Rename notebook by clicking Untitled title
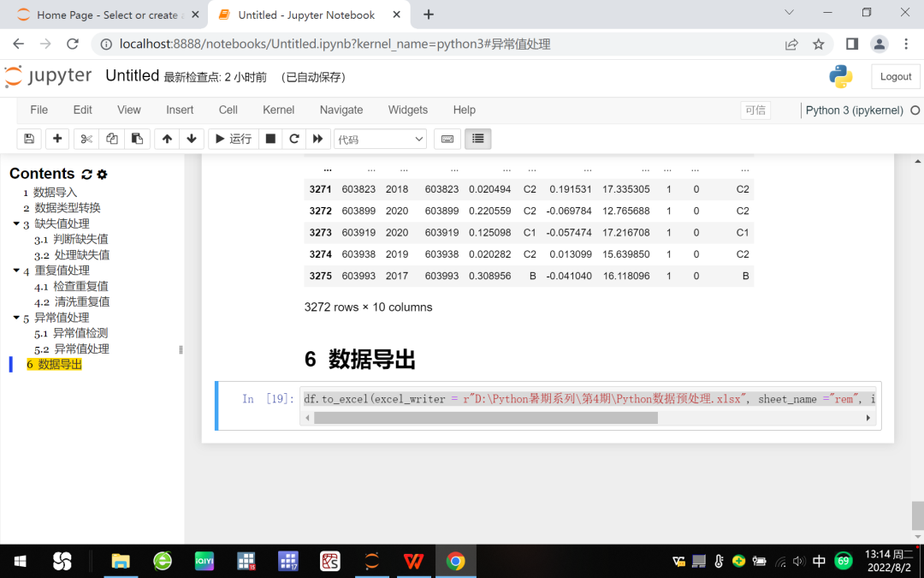Image resolution: width=924 pixels, height=578 pixels. (x=132, y=76)
